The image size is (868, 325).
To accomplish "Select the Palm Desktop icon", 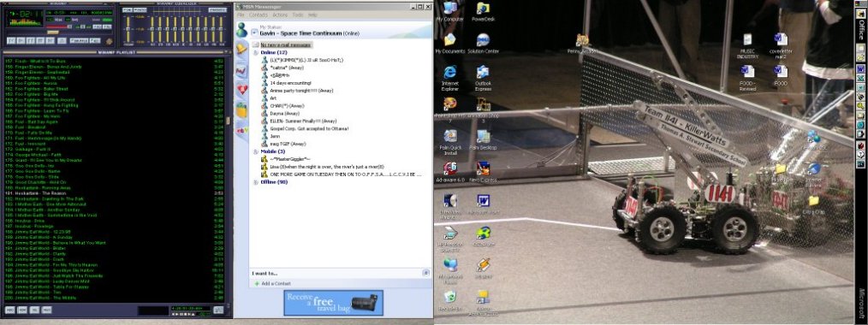I will (483, 140).
